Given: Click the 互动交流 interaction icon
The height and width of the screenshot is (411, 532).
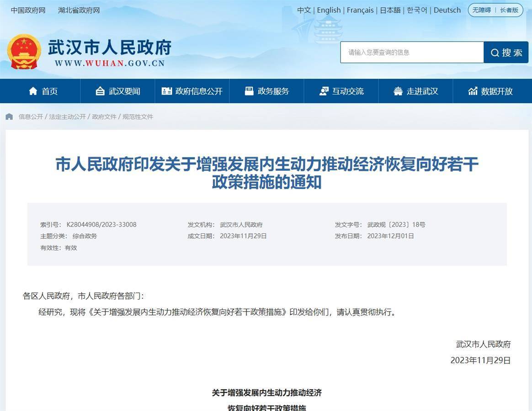Looking at the screenshot, I should click(324, 91).
